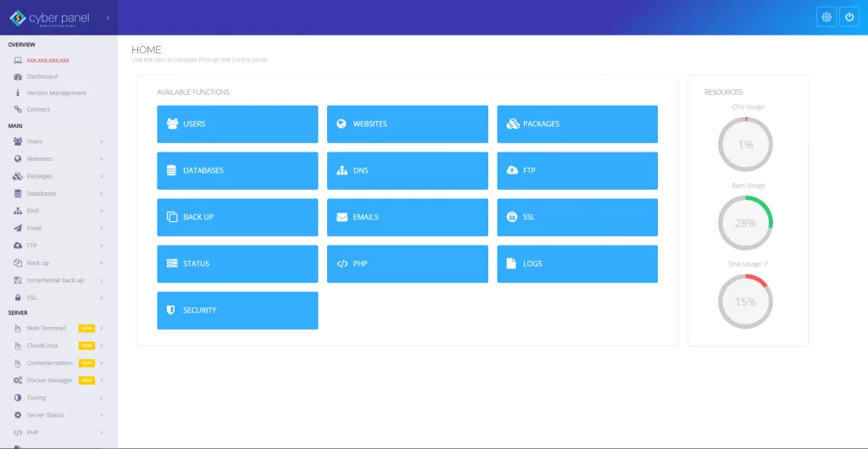
Task: Expand the sidebar DNS menu chevron
Action: tap(102, 211)
